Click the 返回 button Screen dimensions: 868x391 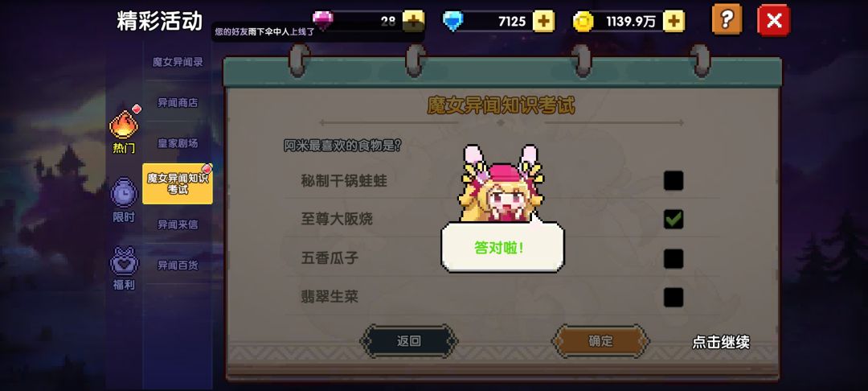click(409, 341)
